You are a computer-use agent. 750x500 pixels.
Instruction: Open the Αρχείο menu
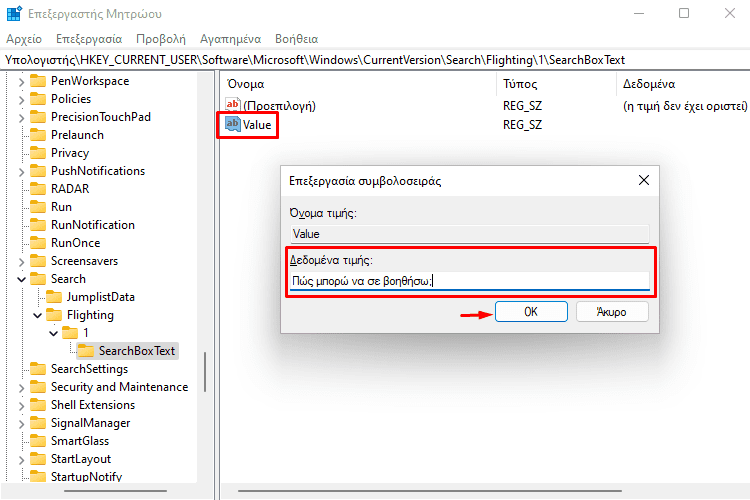[24, 39]
